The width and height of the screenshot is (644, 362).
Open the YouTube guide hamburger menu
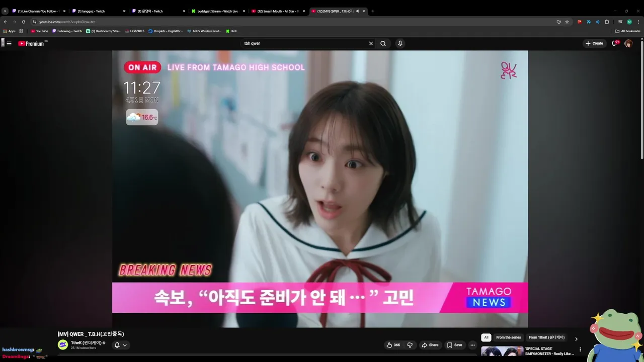(x=9, y=44)
